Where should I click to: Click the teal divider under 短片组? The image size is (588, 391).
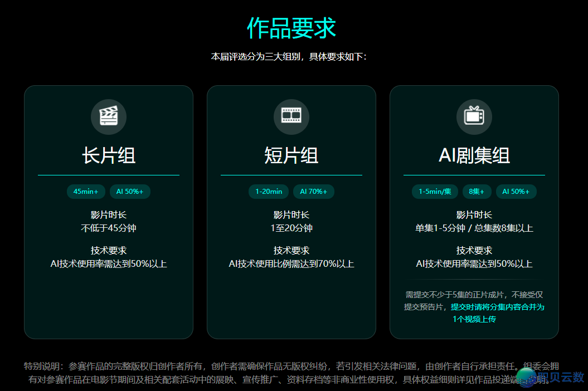tap(291, 174)
